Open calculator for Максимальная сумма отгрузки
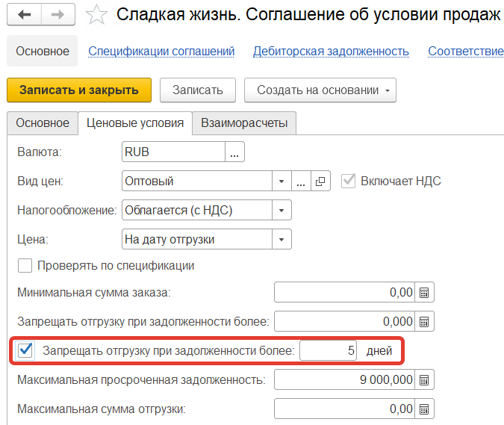 pyautogui.click(x=425, y=409)
